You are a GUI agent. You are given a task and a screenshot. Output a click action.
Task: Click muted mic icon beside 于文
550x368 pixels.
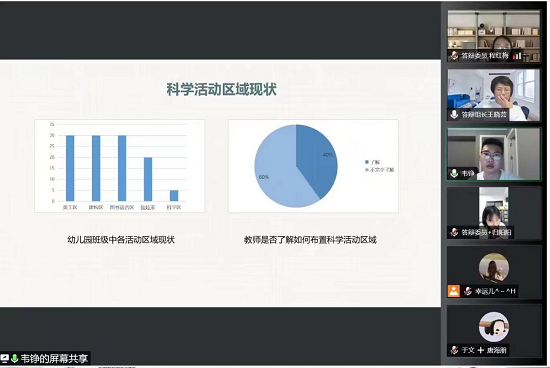pos(454,350)
